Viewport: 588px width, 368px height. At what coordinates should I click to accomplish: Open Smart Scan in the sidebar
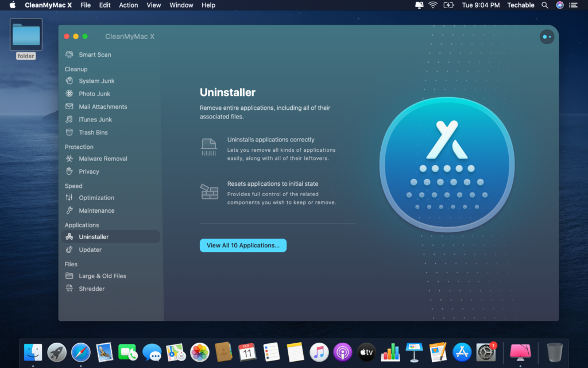tap(95, 55)
